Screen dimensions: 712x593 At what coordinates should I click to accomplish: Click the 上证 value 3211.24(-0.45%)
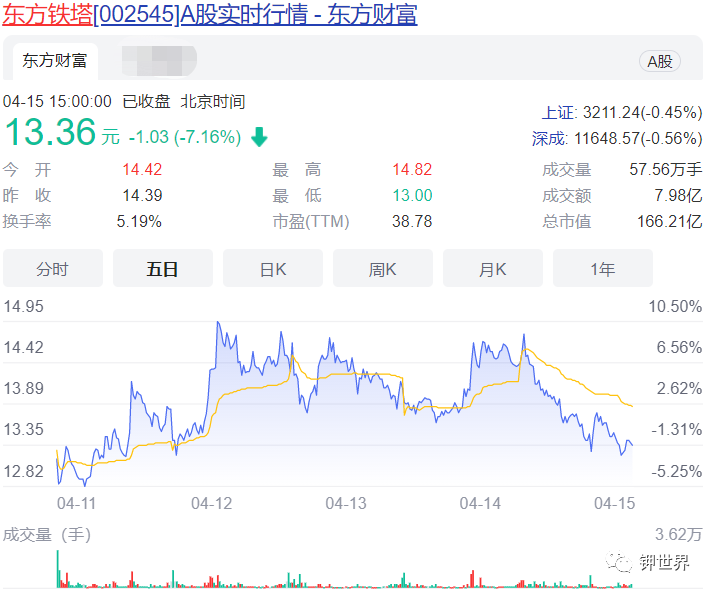pyautogui.click(x=643, y=113)
